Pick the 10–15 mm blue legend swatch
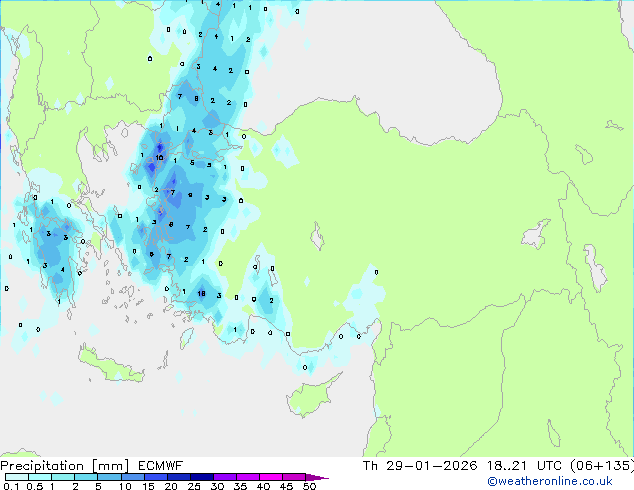634x490 pixels. [132, 477]
